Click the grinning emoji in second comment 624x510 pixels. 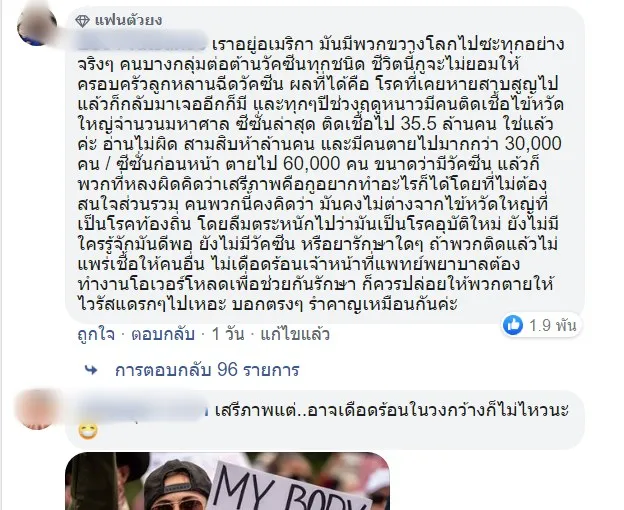88,431
